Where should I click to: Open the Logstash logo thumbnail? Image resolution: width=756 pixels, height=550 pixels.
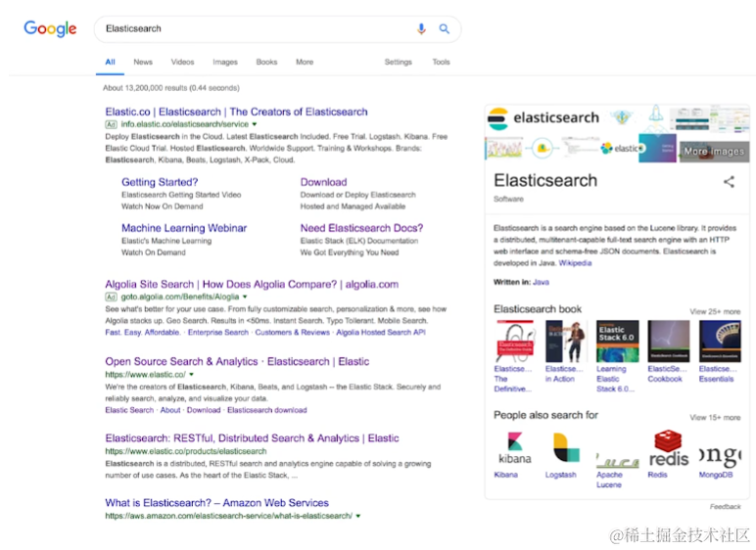point(566,448)
